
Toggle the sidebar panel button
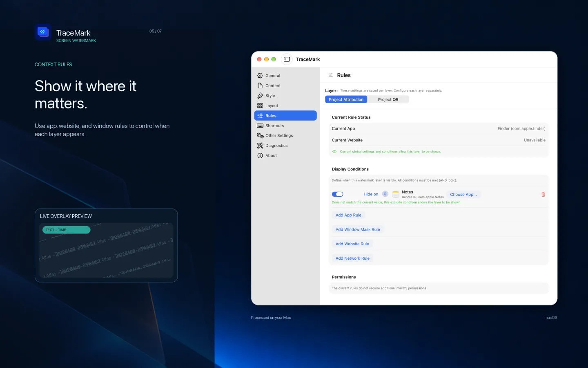287,59
